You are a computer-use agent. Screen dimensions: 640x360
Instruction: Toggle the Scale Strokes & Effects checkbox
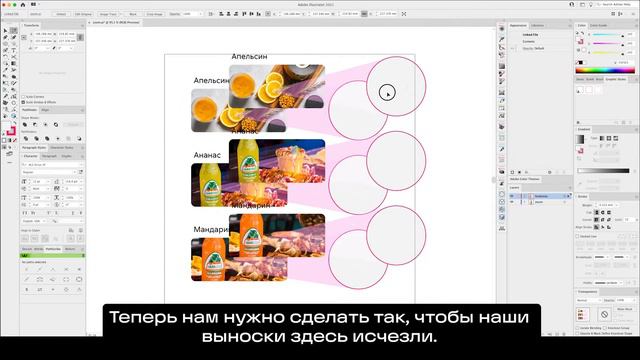pyautogui.click(x=23, y=102)
